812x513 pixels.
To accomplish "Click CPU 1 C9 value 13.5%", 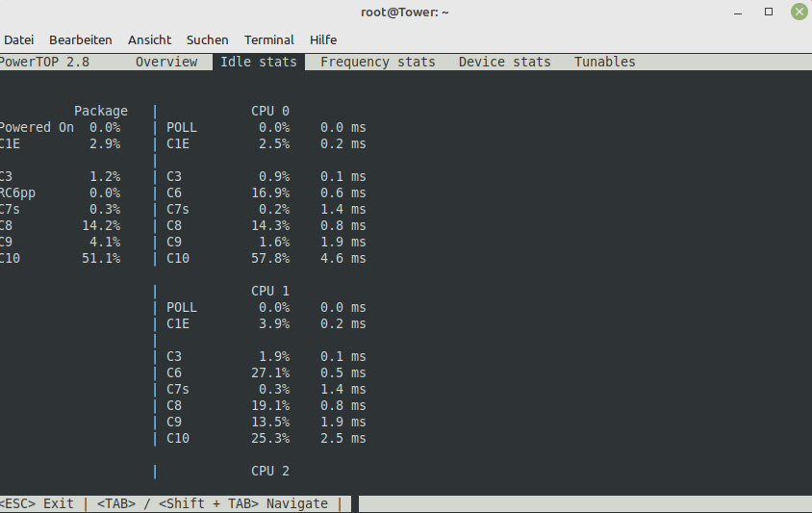I will tap(270, 422).
